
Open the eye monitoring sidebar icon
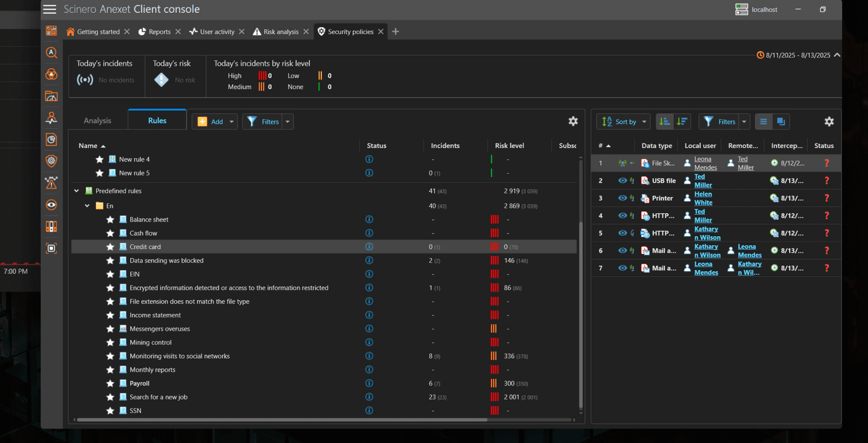pyautogui.click(x=52, y=205)
